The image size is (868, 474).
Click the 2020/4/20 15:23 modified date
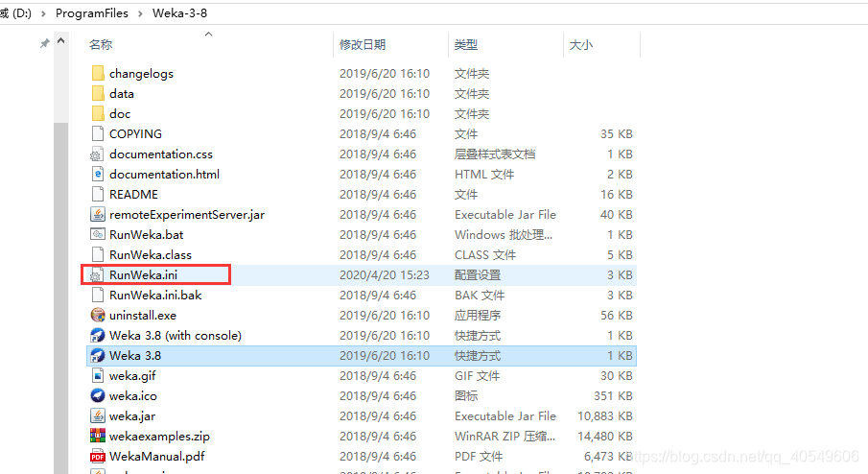pyautogui.click(x=385, y=275)
